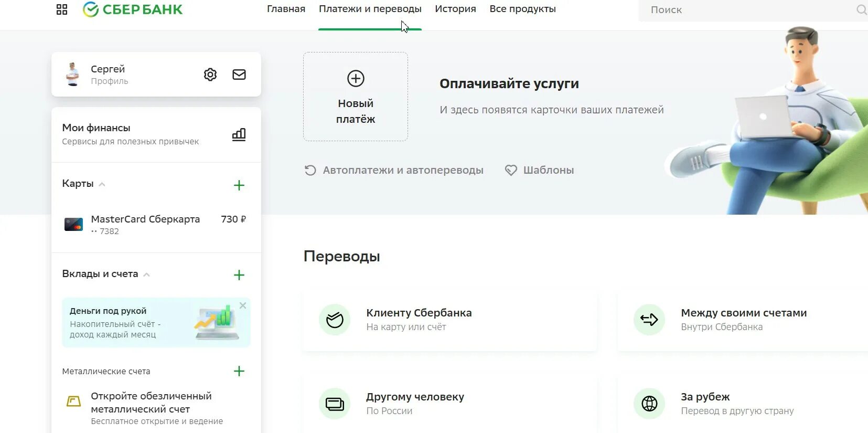Open Клиенту Сбербанка transfer option
Viewport: 868px width, 433px height.
click(x=450, y=320)
